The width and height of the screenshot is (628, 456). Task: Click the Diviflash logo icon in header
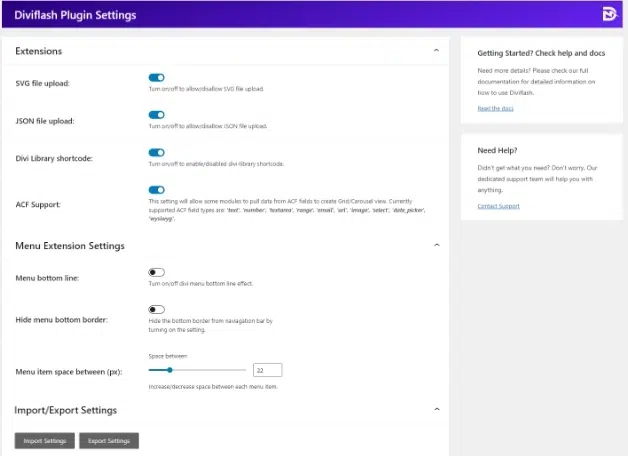click(x=610, y=14)
